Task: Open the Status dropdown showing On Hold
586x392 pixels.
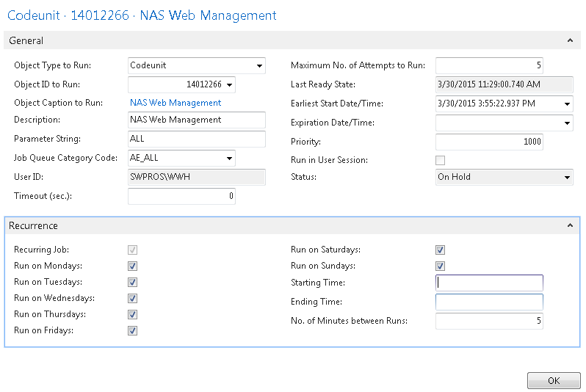Action: (566, 178)
